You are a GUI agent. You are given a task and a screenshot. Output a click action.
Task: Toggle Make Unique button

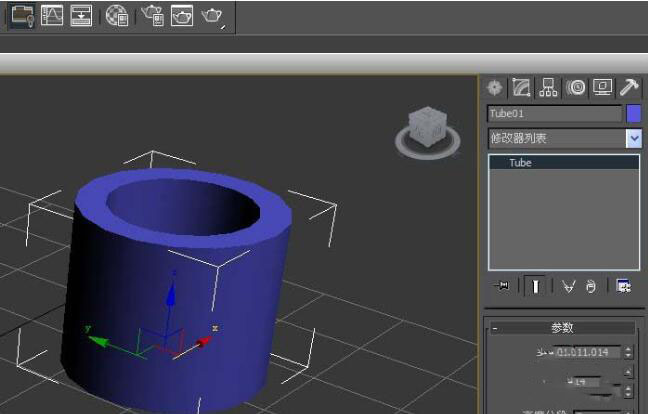tap(568, 287)
